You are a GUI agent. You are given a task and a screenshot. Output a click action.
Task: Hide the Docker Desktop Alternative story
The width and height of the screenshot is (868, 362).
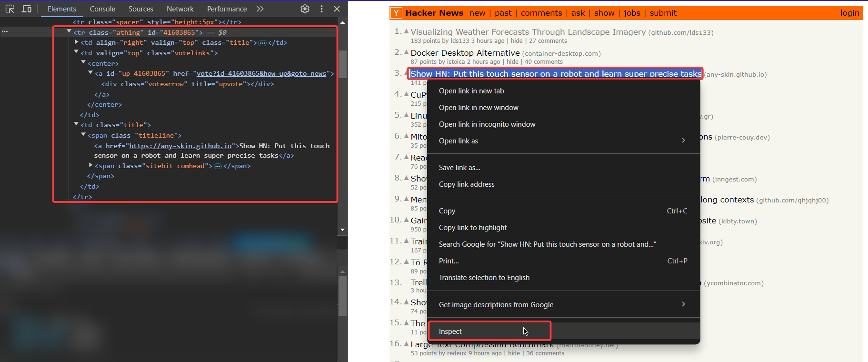click(x=512, y=62)
